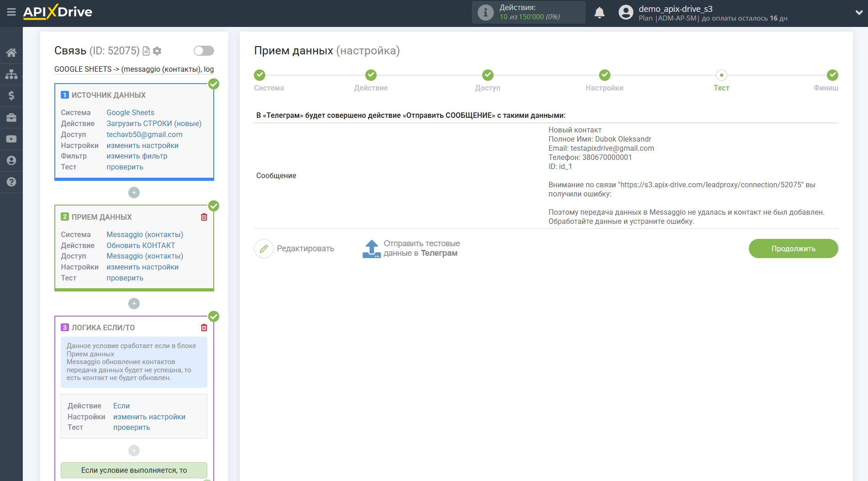Toggle the connection on/off switch

click(204, 51)
